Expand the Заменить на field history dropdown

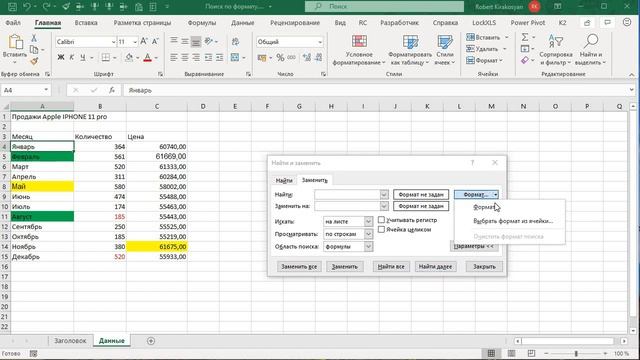pyautogui.click(x=384, y=206)
